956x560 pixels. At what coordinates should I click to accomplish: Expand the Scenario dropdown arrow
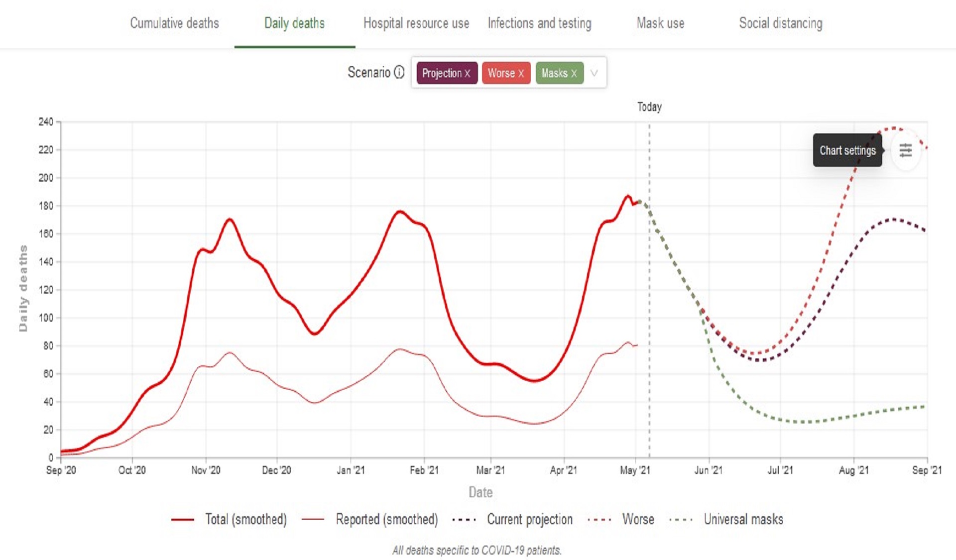pos(594,73)
